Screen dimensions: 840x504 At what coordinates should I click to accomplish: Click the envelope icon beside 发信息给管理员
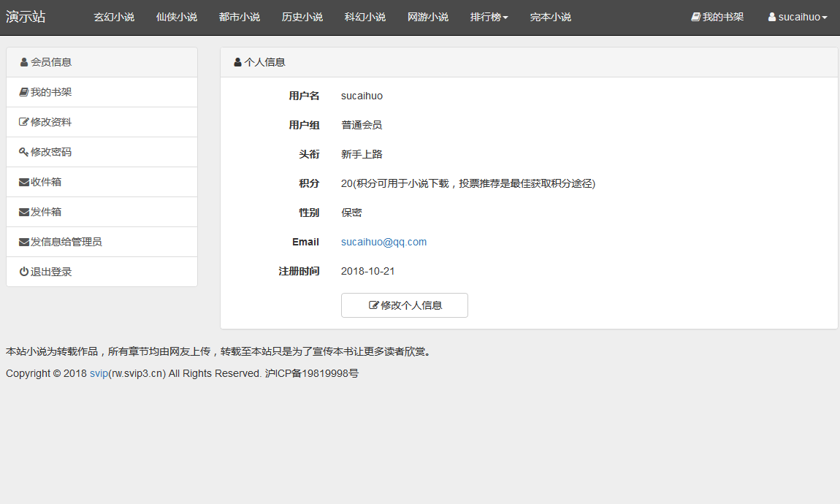[x=24, y=243]
